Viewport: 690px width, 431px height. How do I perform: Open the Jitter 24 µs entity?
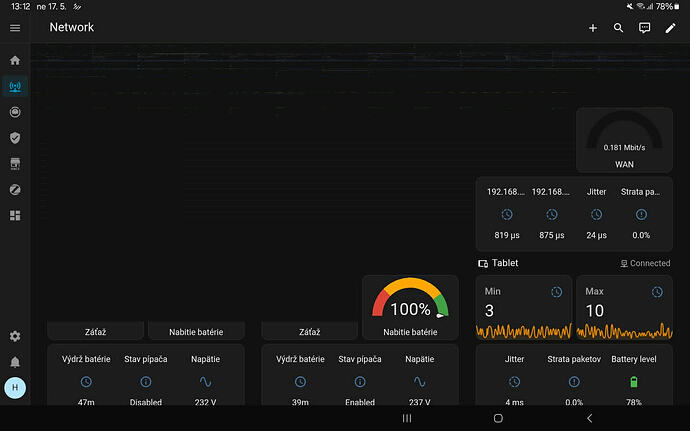(x=596, y=215)
